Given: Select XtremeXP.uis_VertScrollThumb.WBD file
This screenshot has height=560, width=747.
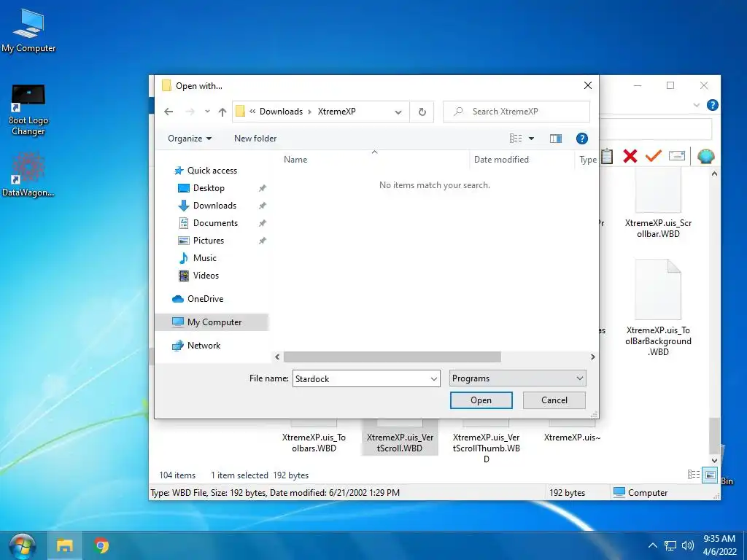Looking at the screenshot, I should click(486, 443).
